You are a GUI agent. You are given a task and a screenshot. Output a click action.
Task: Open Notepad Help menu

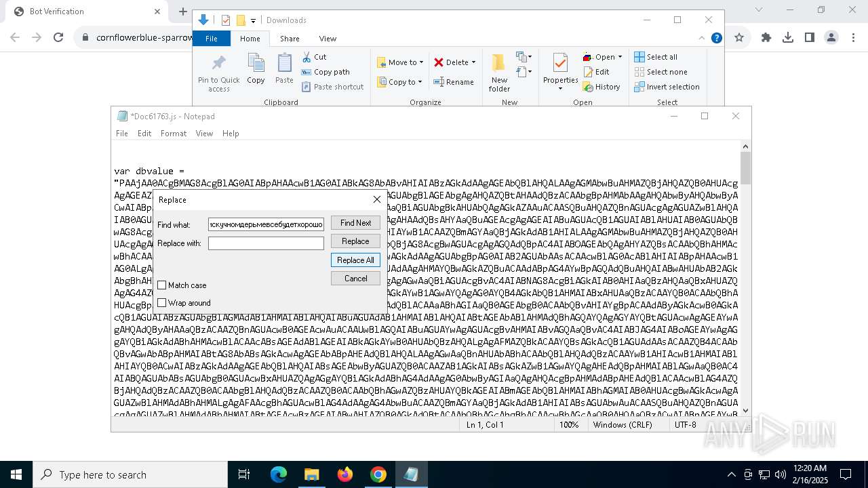pos(231,134)
